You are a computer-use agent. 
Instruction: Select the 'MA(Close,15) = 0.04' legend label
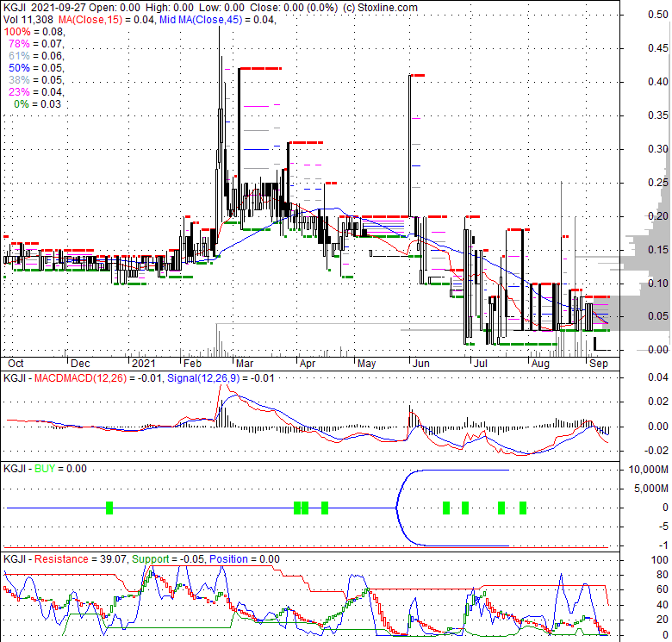106,20
